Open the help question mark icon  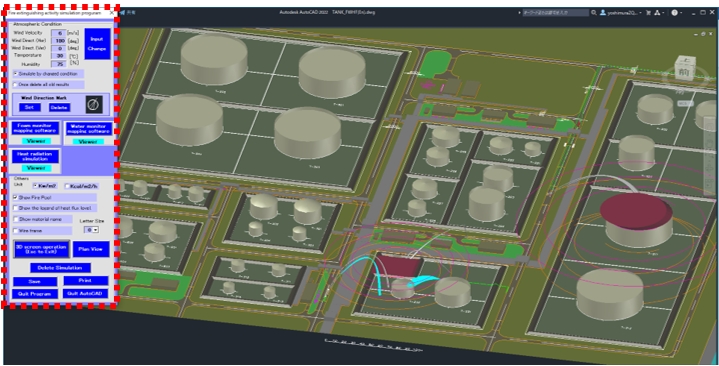click(675, 13)
